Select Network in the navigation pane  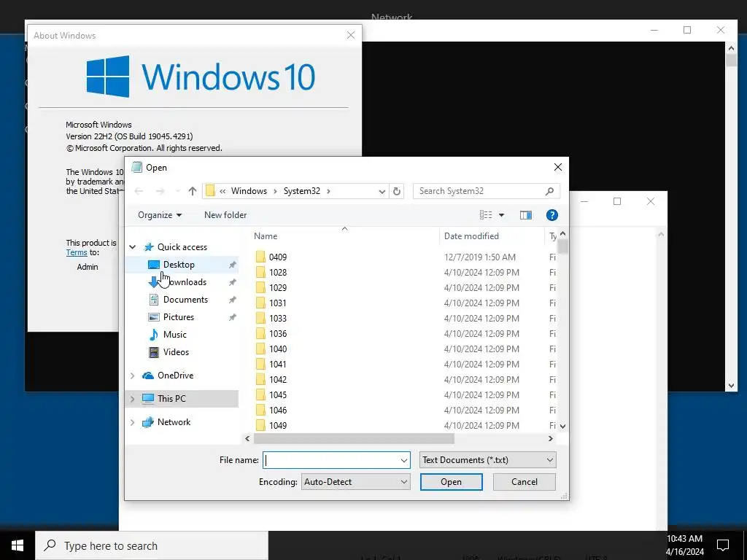click(174, 422)
